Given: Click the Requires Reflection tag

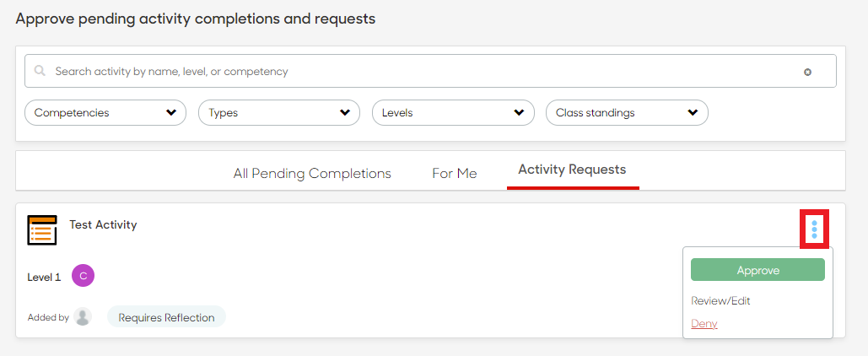Looking at the screenshot, I should 166,317.
